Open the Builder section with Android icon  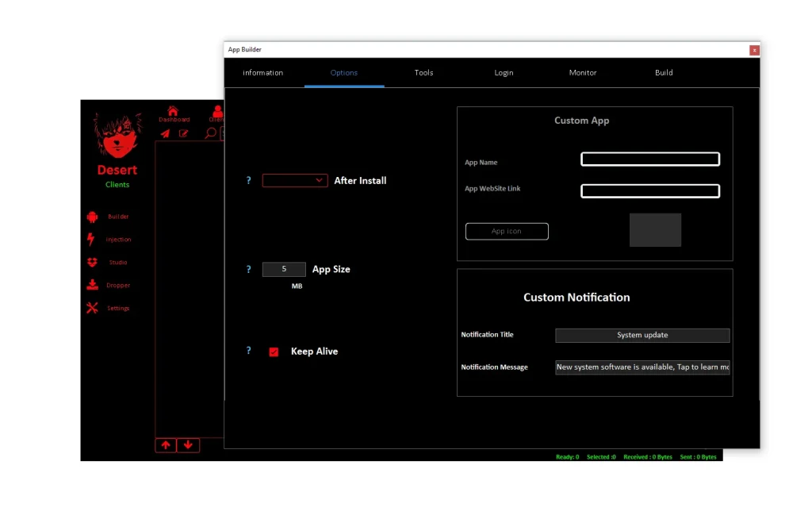[x=92, y=217]
